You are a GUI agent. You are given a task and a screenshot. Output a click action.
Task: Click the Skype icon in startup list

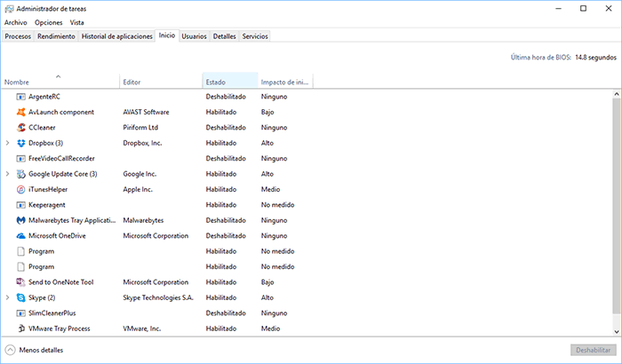click(20, 297)
